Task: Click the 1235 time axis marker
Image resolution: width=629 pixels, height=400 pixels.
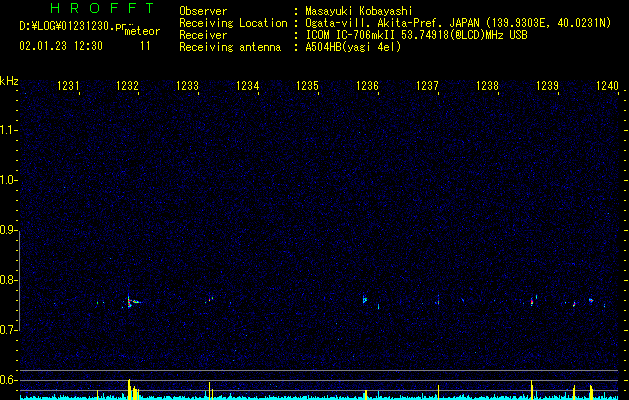Action: pyautogui.click(x=307, y=86)
